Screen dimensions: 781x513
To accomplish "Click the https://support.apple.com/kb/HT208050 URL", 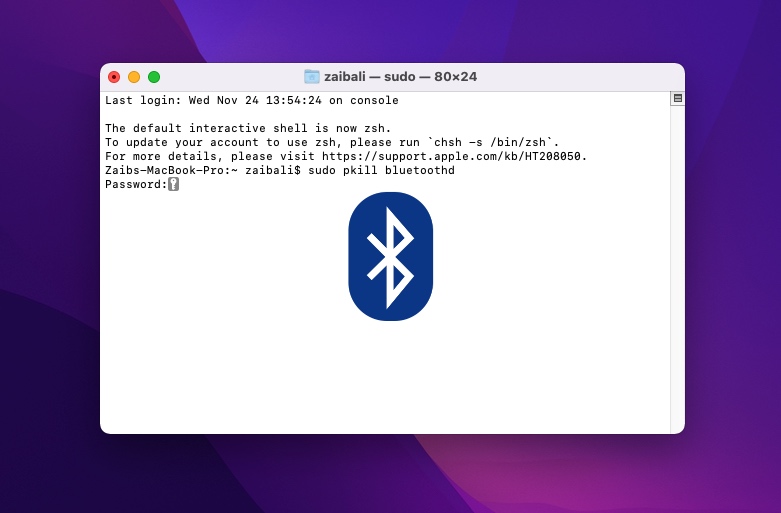I will (451, 156).
